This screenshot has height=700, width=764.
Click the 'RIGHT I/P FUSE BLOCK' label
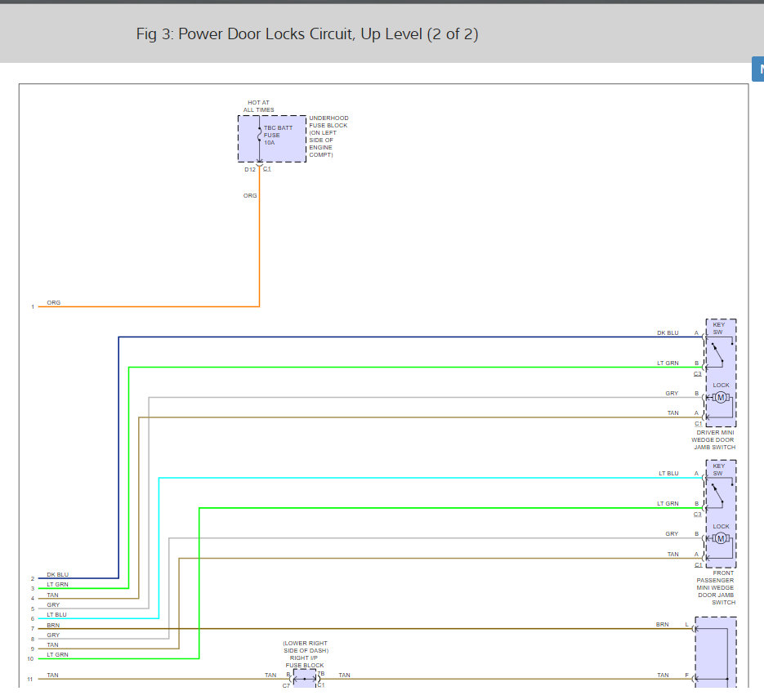coord(305,661)
